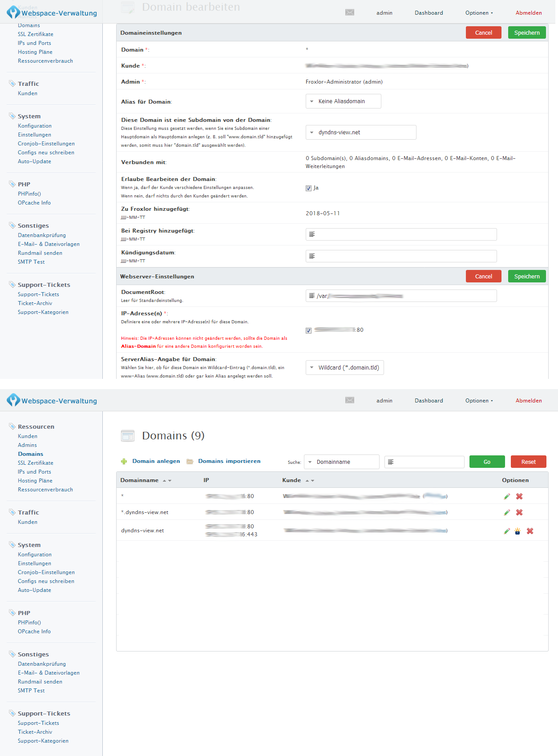The image size is (558, 756).
Task: Focus the DocumentRoot path field
Action: click(401, 296)
